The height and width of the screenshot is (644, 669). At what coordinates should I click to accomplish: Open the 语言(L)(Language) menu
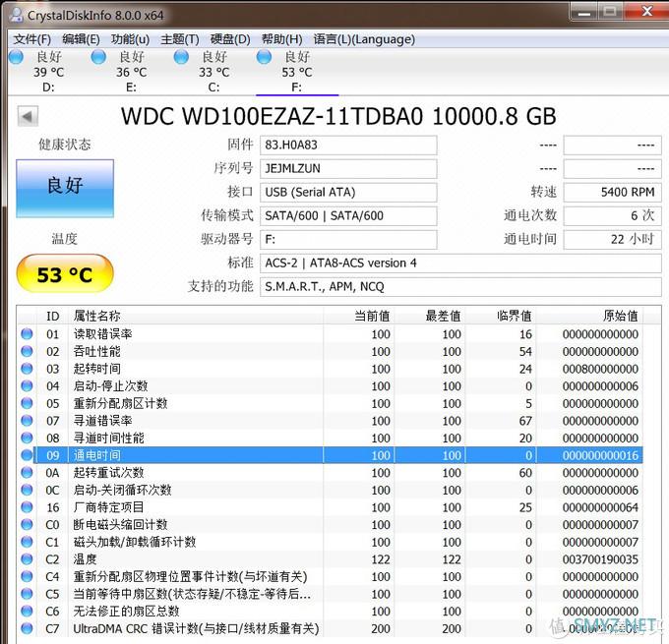click(364, 39)
